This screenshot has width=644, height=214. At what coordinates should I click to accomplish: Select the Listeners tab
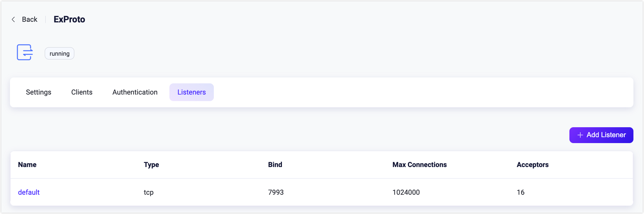pos(191,92)
